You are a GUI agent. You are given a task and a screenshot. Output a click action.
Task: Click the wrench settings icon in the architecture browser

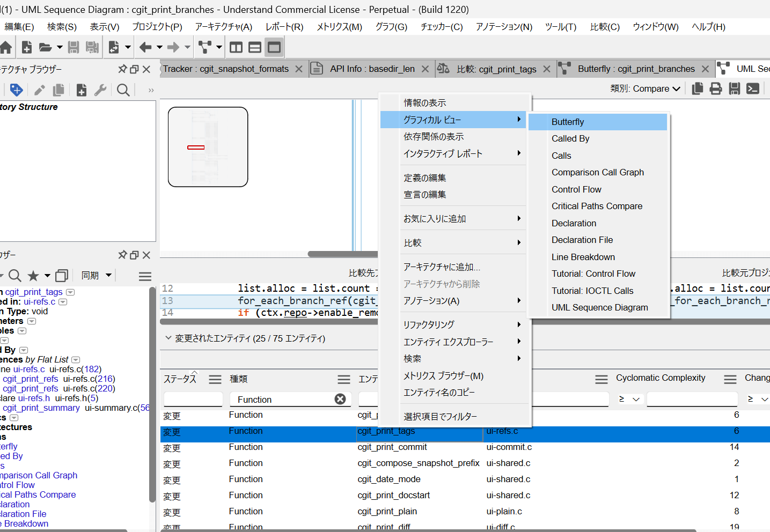pyautogui.click(x=100, y=90)
